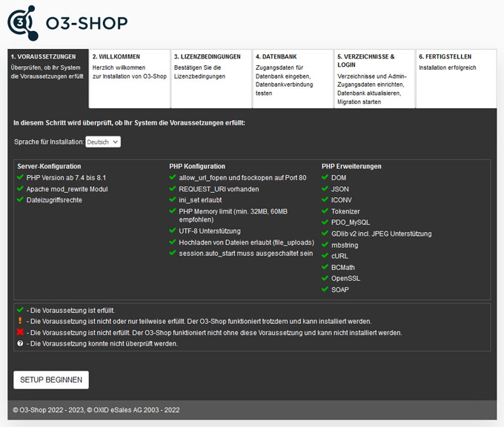Click green check beside OpenSSL
The width and height of the screenshot is (504, 427).
[325, 278]
